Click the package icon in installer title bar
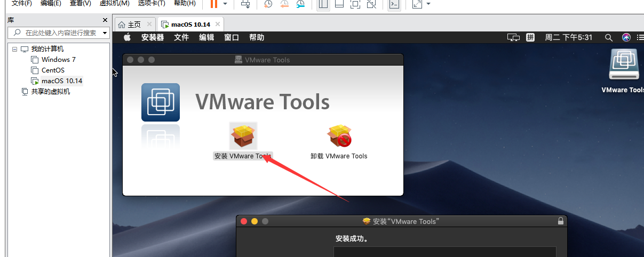This screenshot has width=644, height=257. (367, 221)
